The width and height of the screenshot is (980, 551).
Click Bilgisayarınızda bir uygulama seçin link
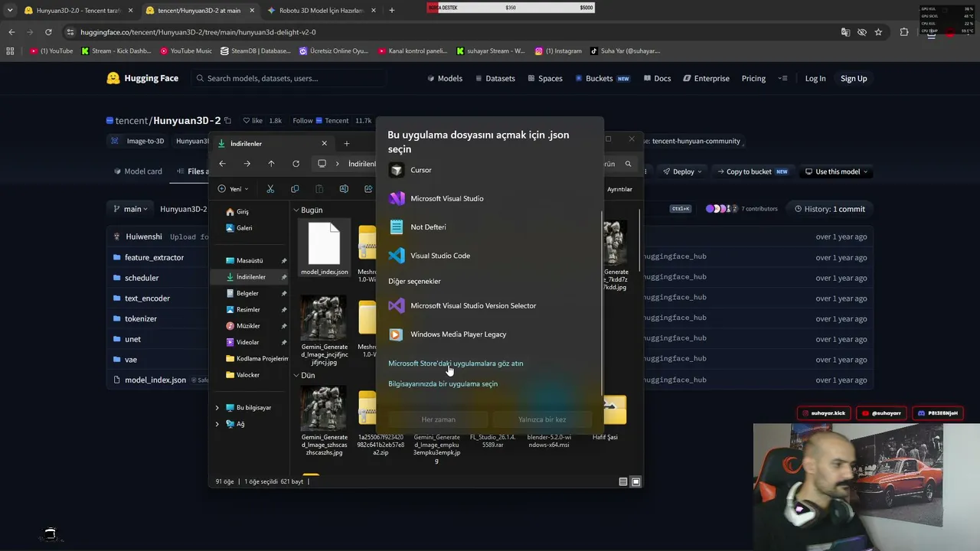pyautogui.click(x=443, y=384)
